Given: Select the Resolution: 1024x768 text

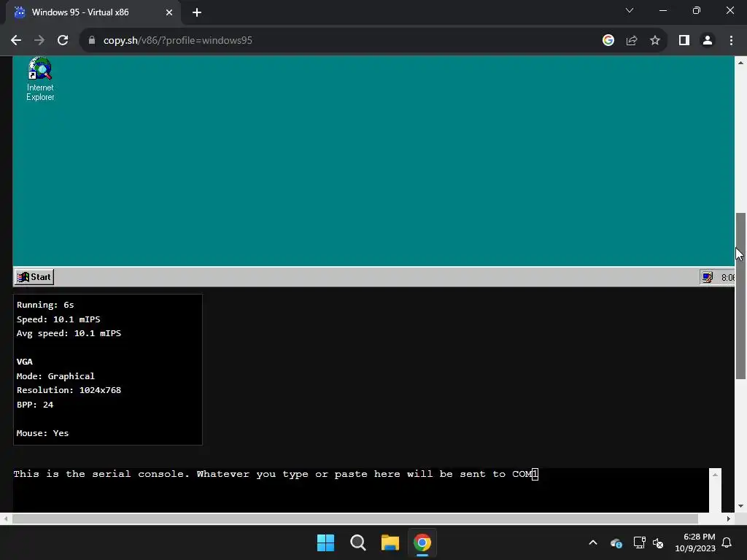Looking at the screenshot, I should pyautogui.click(x=69, y=390).
